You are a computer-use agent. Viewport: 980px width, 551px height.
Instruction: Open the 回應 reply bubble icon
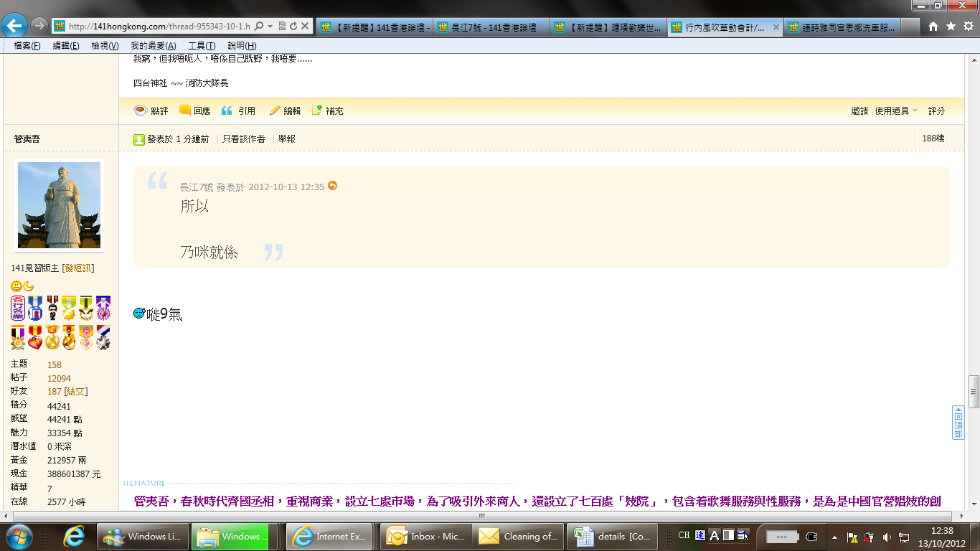(184, 110)
